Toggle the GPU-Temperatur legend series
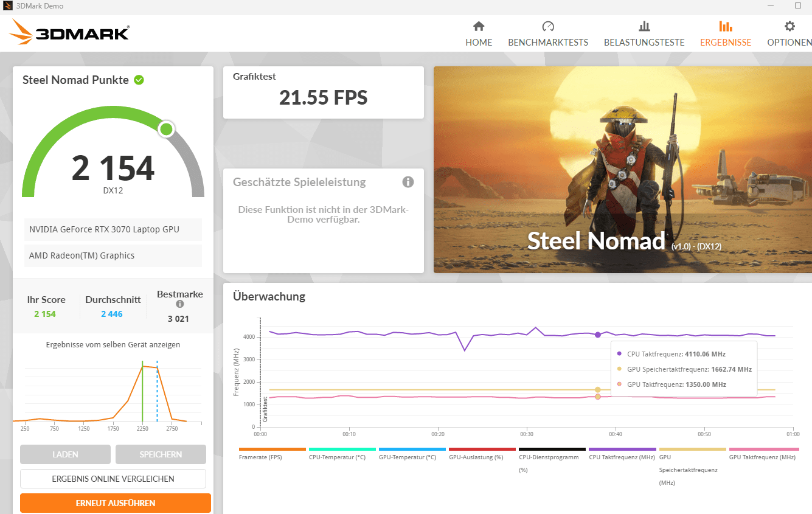Image resolution: width=812 pixels, height=514 pixels. pyautogui.click(x=408, y=457)
